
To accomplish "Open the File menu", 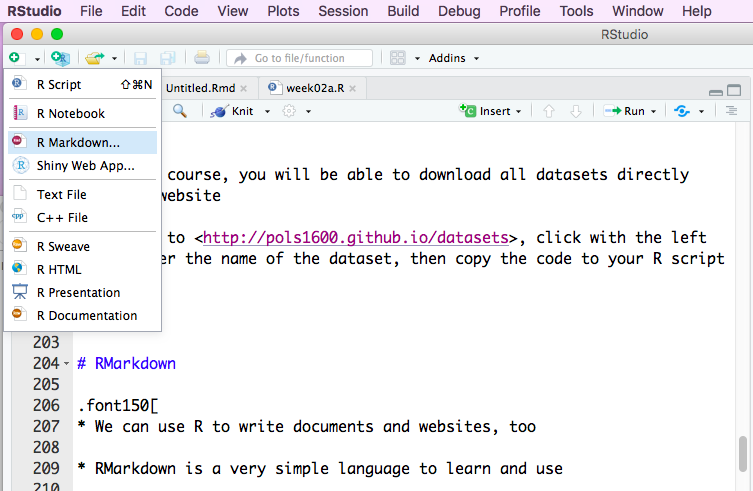I will pyautogui.click(x=91, y=11).
